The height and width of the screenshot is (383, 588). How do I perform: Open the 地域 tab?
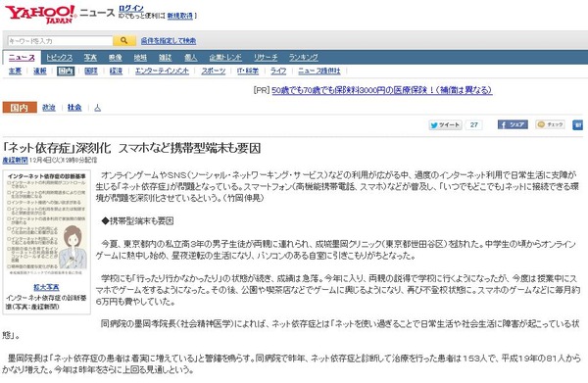[140, 58]
